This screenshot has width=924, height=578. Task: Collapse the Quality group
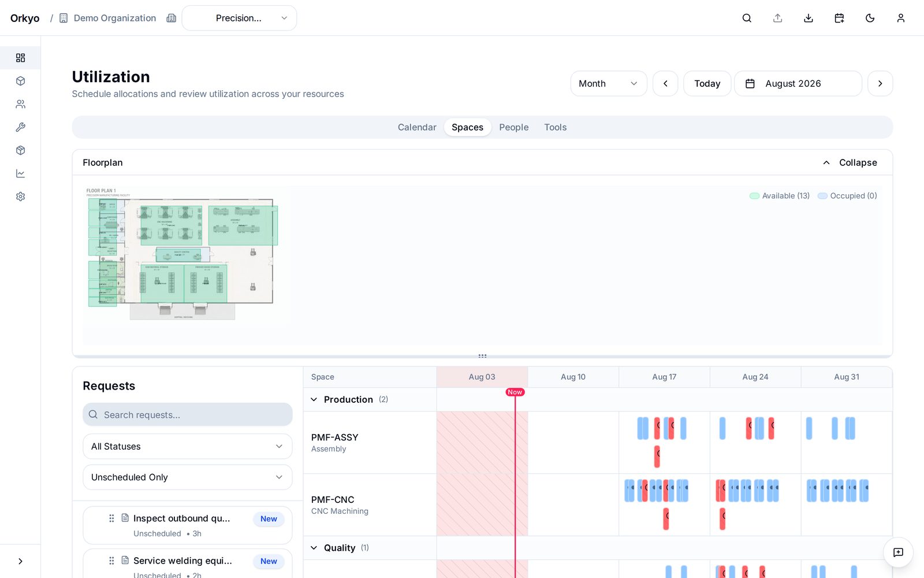coord(314,548)
